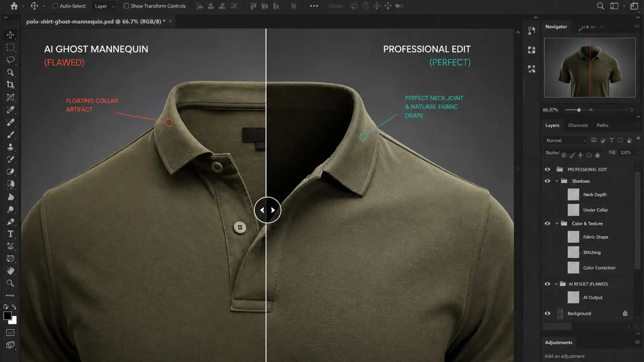Select the Move tool

click(x=10, y=35)
